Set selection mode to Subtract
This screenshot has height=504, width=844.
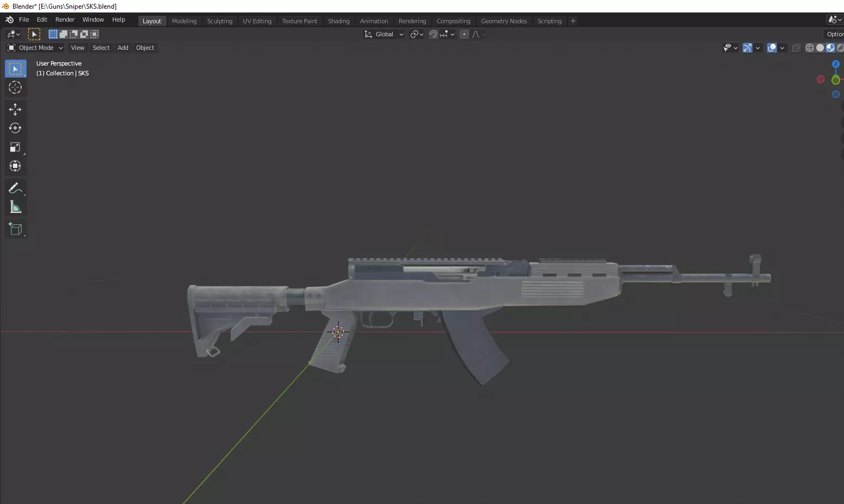74,34
